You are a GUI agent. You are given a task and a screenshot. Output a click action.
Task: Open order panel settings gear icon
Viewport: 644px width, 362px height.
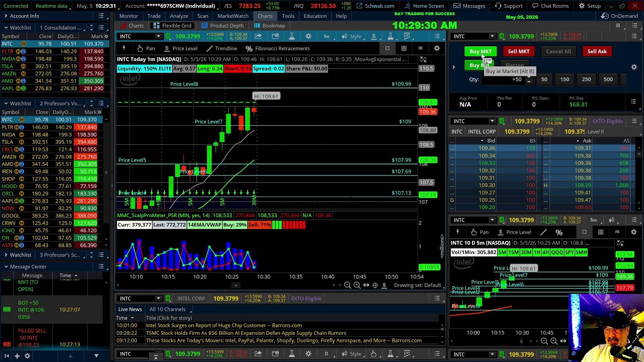click(634, 67)
